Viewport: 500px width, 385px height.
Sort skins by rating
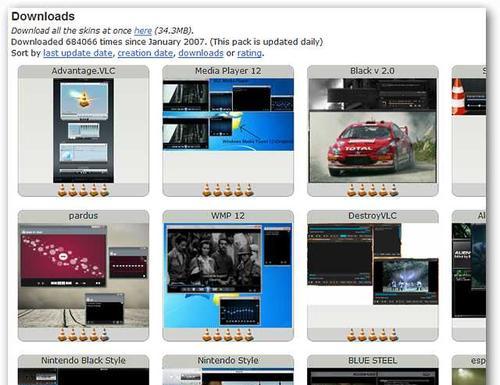(x=249, y=53)
